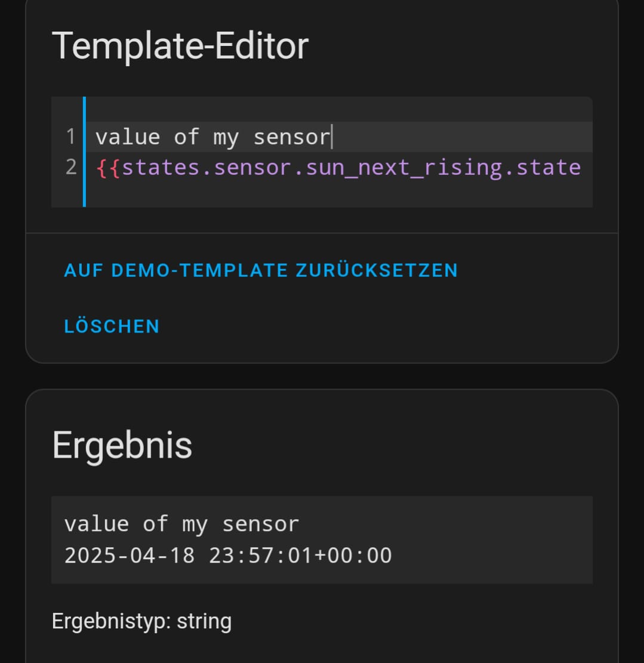Click the word "my" in editor line 1
Viewport: 644px width, 663px height.
226,137
